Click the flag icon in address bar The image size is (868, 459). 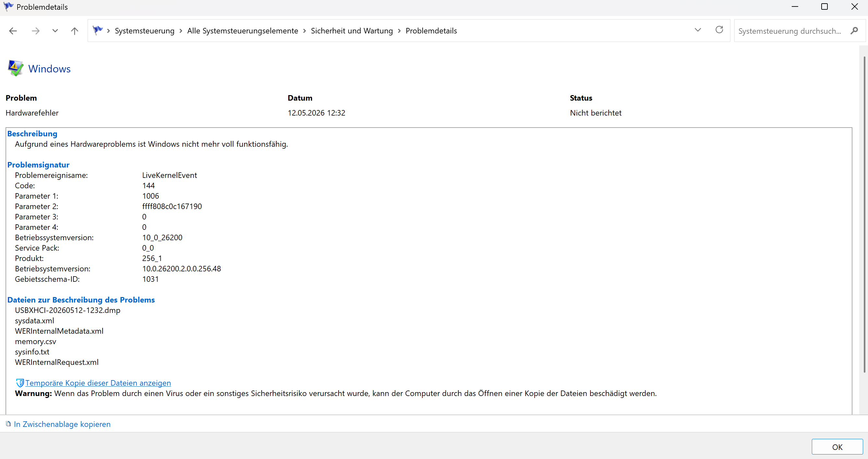[x=98, y=30]
